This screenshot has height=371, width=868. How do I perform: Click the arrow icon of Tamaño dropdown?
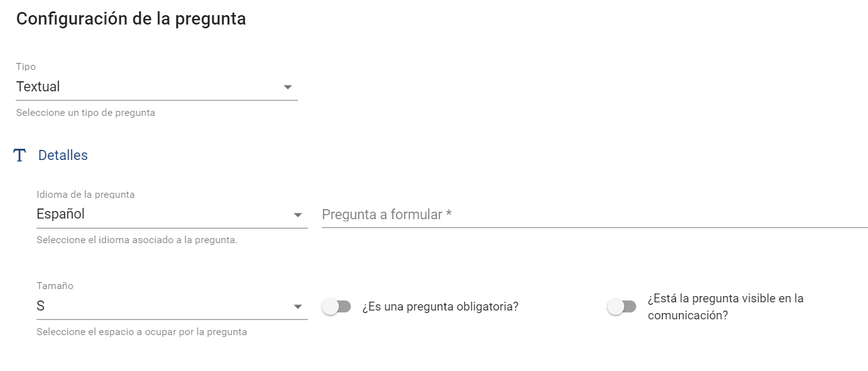[298, 307]
